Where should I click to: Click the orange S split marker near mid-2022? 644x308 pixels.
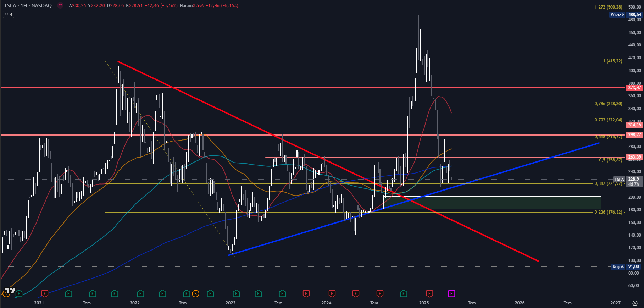click(x=195, y=294)
